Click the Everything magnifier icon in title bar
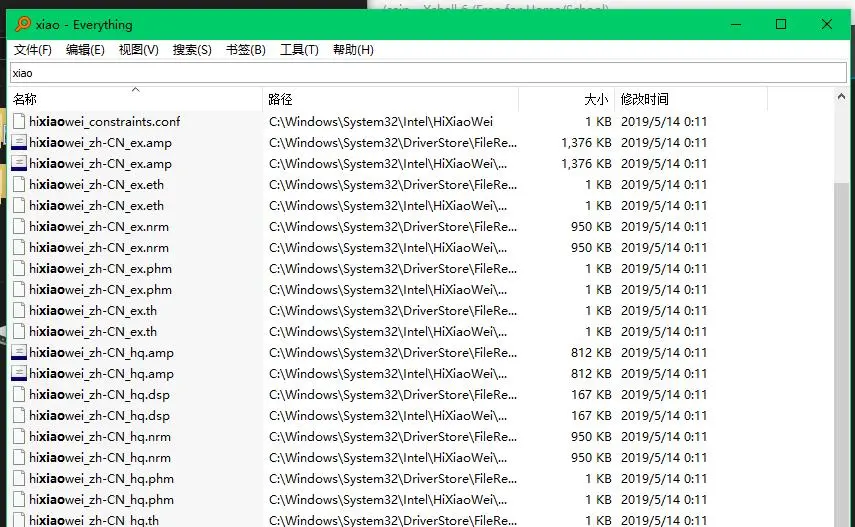Screen dimensions: 855x527 [x=23, y=24]
